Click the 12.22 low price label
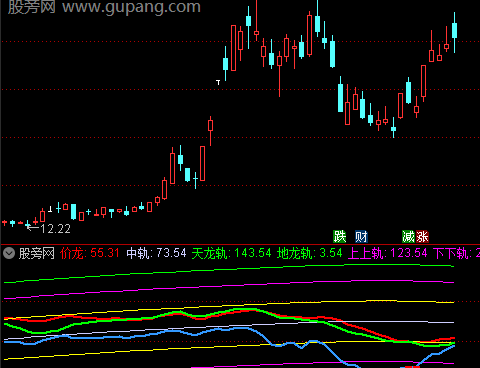 coord(55,229)
